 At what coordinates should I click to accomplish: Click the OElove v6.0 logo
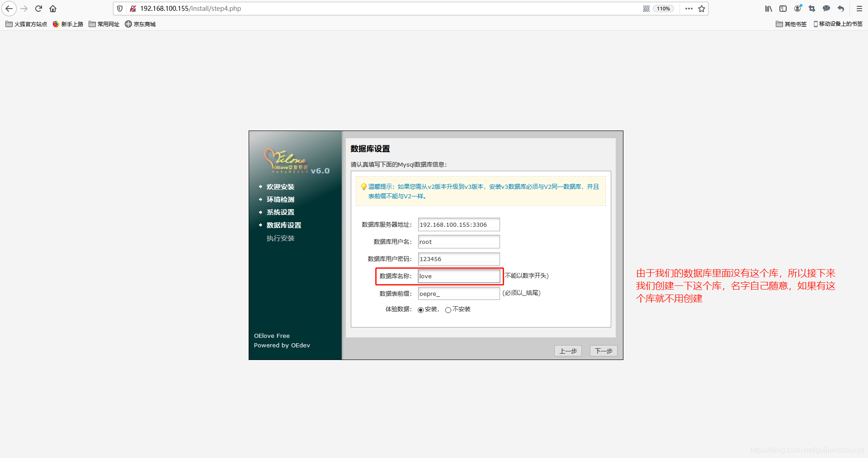click(x=297, y=161)
